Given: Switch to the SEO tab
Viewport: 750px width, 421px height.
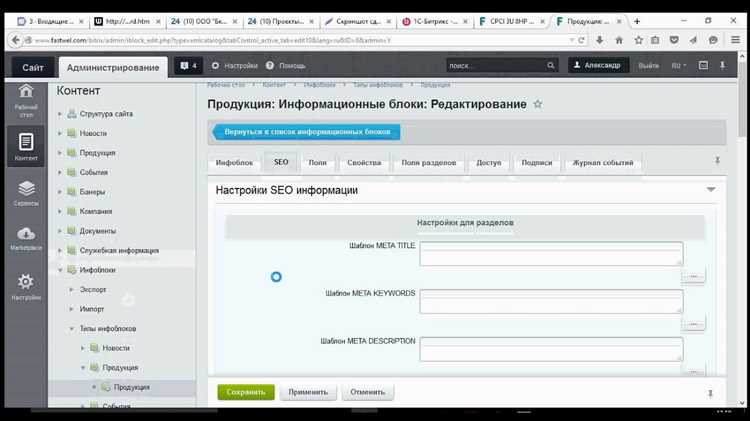Looking at the screenshot, I should [281, 162].
